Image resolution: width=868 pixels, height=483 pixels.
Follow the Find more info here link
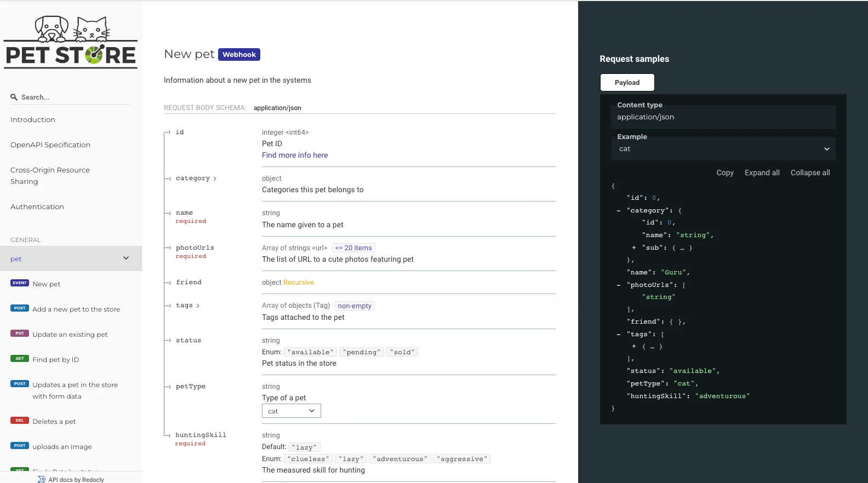[x=295, y=156]
